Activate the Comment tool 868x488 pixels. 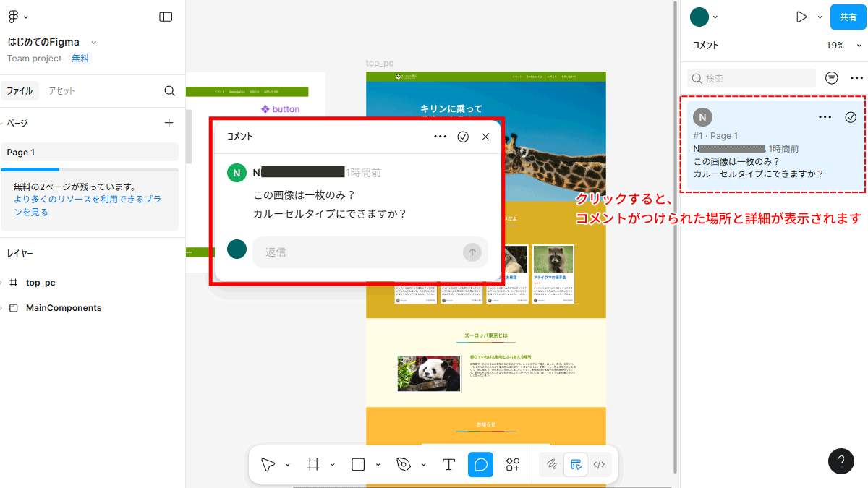point(480,464)
